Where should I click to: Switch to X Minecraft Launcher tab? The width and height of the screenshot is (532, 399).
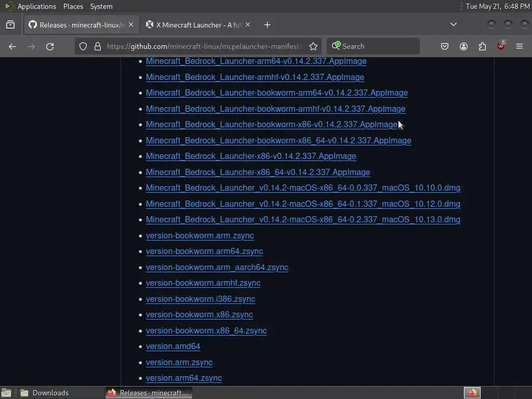(x=198, y=25)
